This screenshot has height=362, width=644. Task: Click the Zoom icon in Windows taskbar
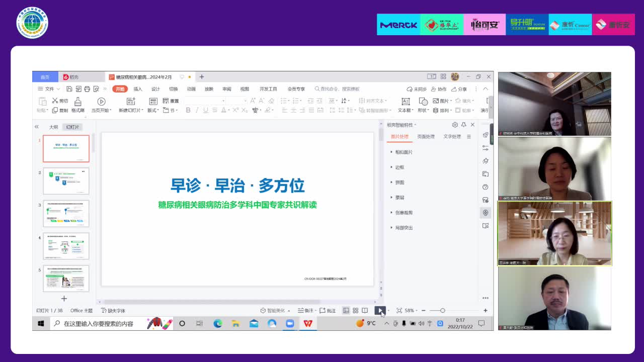click(290, 323)
